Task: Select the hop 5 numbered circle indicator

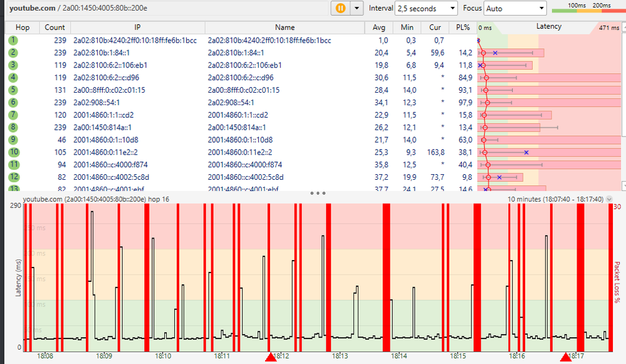Action: pos(13,90)
